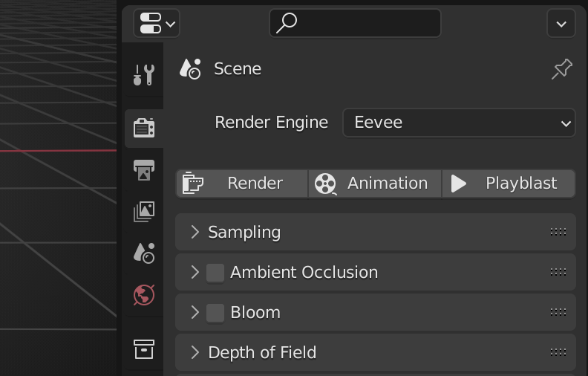Enable the Bloom checkbox

(215, 313)
